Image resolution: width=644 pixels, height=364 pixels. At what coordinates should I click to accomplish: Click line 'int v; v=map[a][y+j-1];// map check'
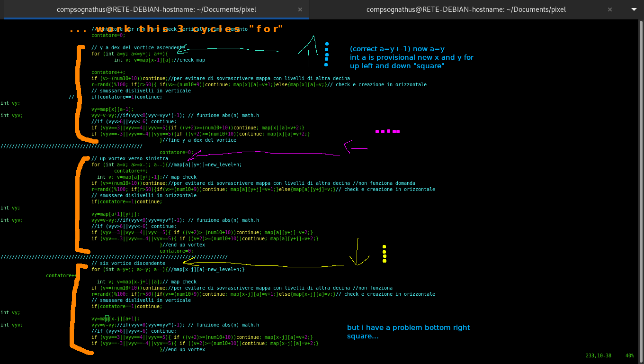coord(147,177)
